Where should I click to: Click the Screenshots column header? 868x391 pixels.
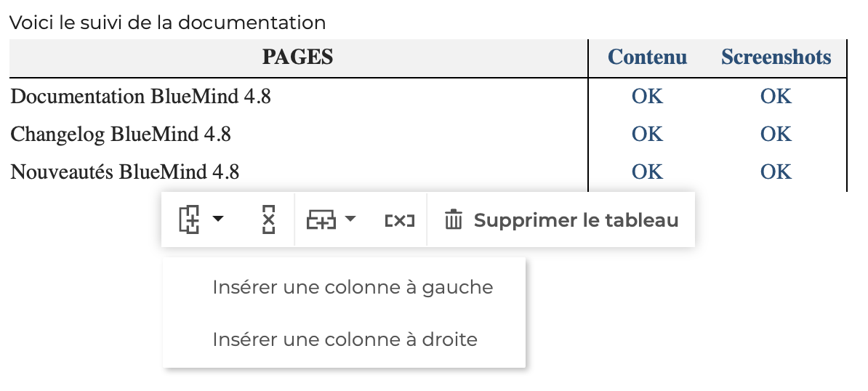776,57
